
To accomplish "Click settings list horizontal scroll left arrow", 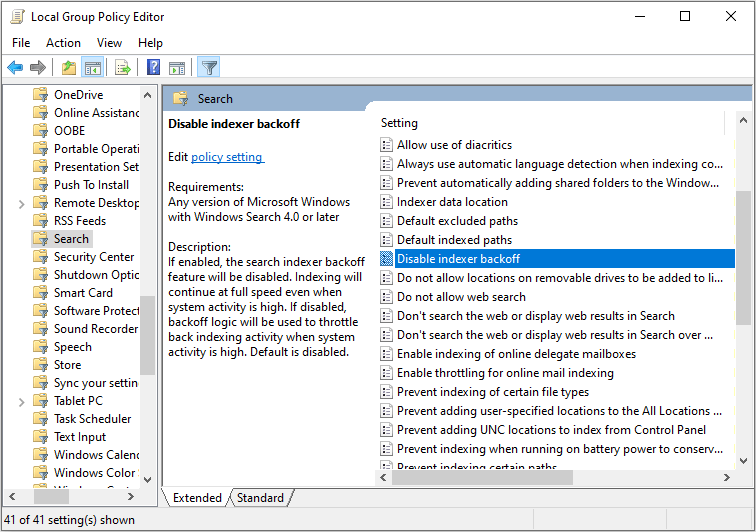I will [x=383, y=477].
